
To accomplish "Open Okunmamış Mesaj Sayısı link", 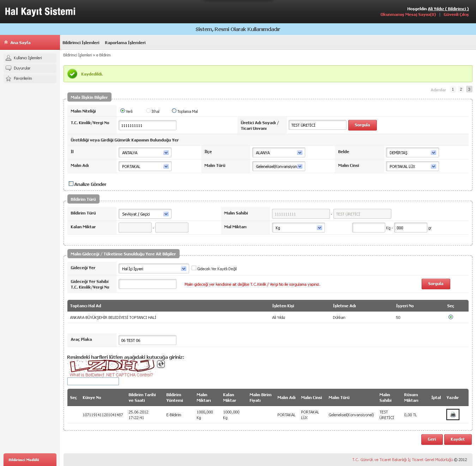I will (408, 14).
